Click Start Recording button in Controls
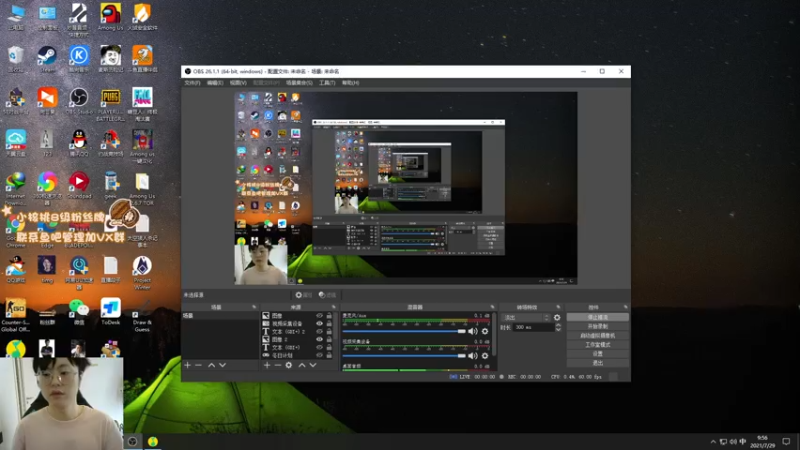This screenshot has height=450, width=800. (597, 327)
